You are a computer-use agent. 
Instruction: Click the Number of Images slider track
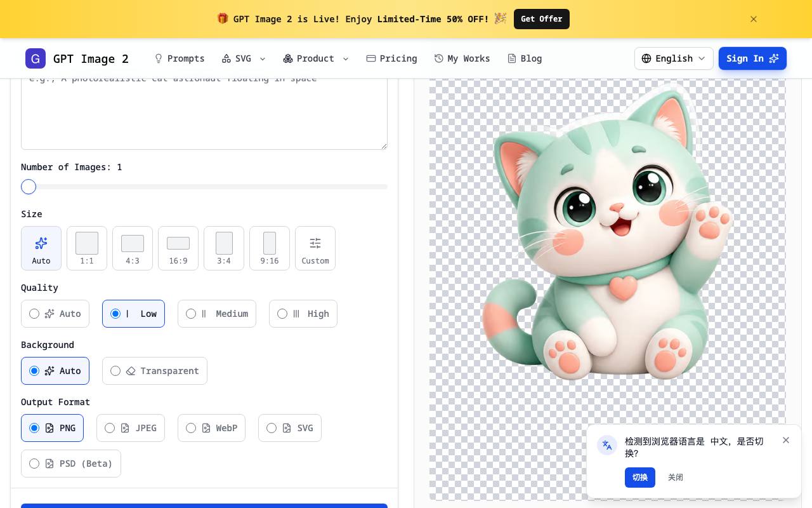pos(204,187)
